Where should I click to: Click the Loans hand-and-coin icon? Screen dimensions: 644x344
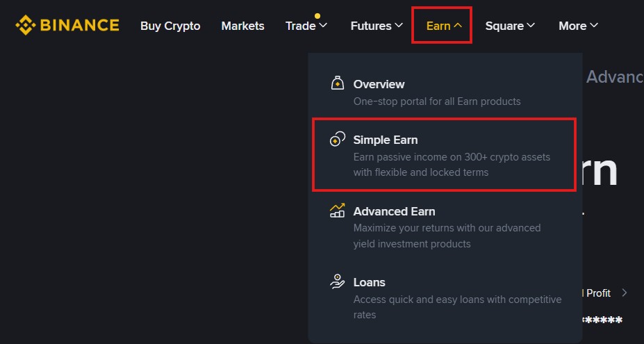337,282
